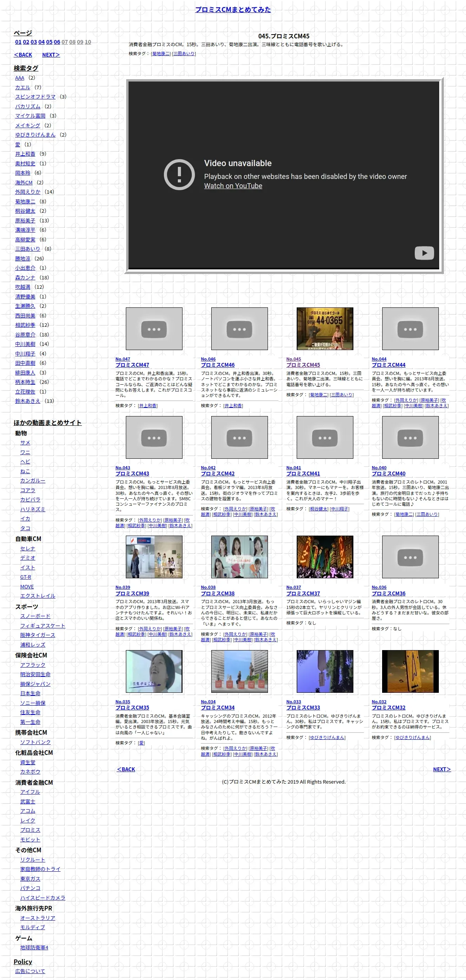Open the プロミスCM37 neon city thumbnail
This screenshot has width=466, height=980.
tap(325, 557)
